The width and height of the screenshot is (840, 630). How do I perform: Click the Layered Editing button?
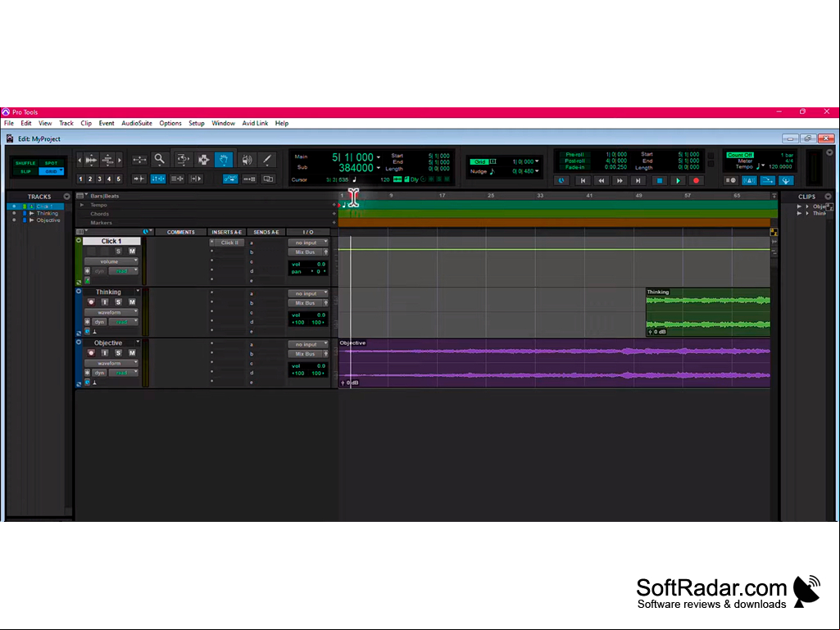point(269,179)
